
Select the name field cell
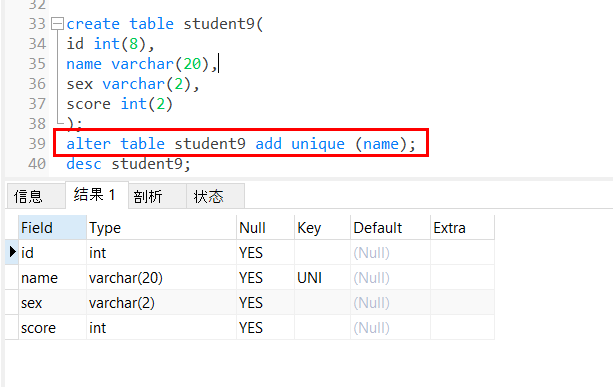click(x=52, y=278)
